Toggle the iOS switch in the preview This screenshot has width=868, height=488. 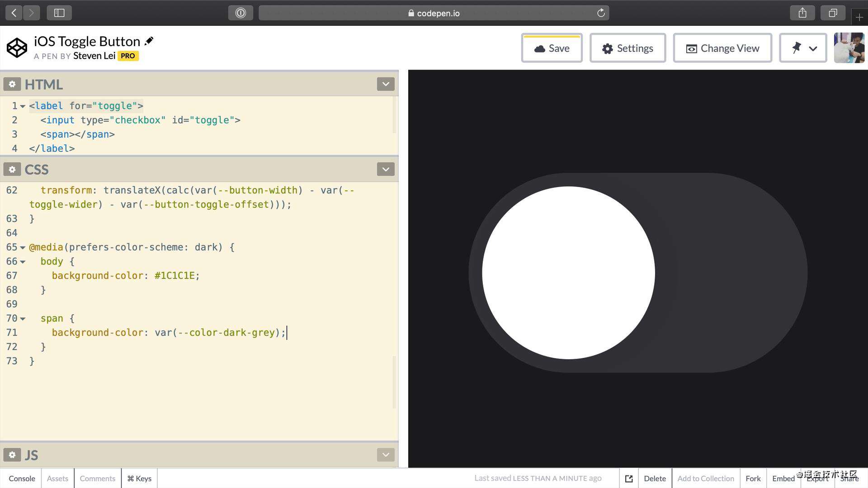pos(638,273)
